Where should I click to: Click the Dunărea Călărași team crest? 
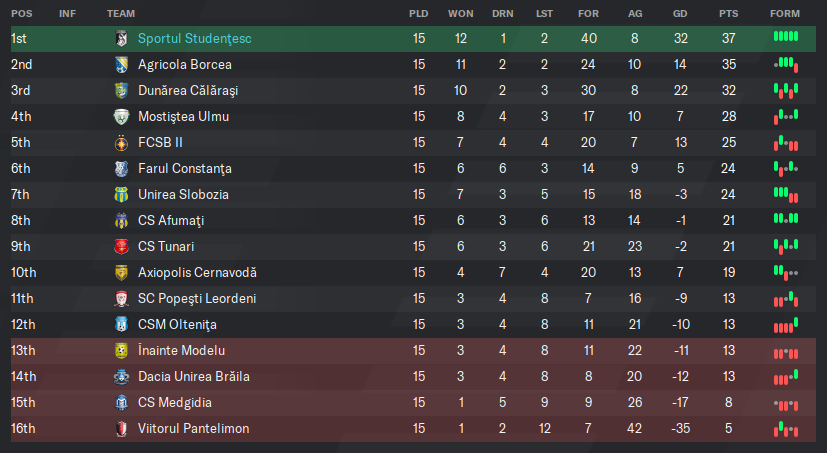(x=121, y=91)
